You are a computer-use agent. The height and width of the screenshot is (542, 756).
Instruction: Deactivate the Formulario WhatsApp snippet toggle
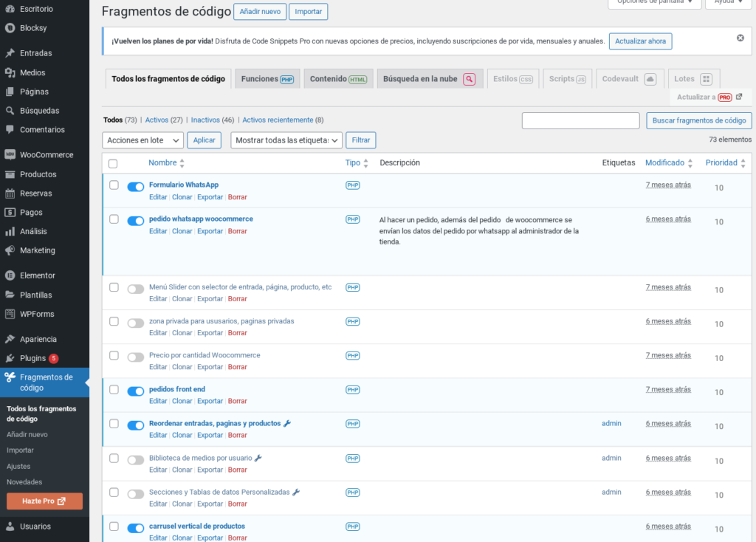[x=136, y=187]
